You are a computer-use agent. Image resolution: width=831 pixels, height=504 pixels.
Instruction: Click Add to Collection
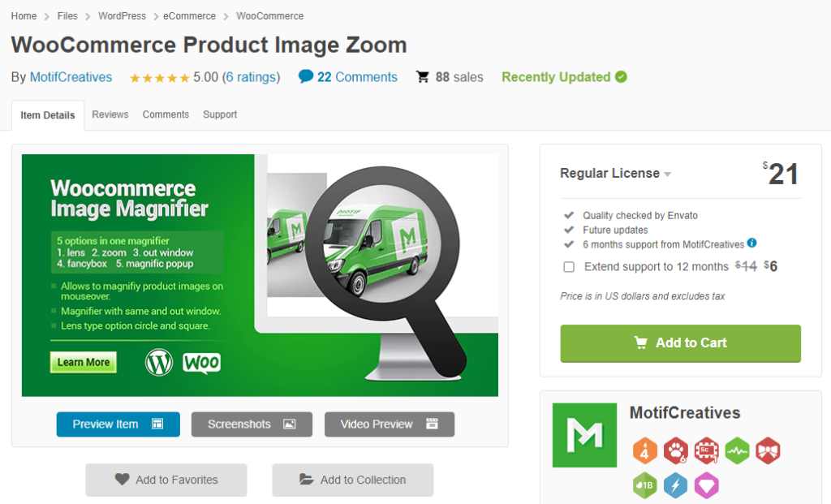353,480
